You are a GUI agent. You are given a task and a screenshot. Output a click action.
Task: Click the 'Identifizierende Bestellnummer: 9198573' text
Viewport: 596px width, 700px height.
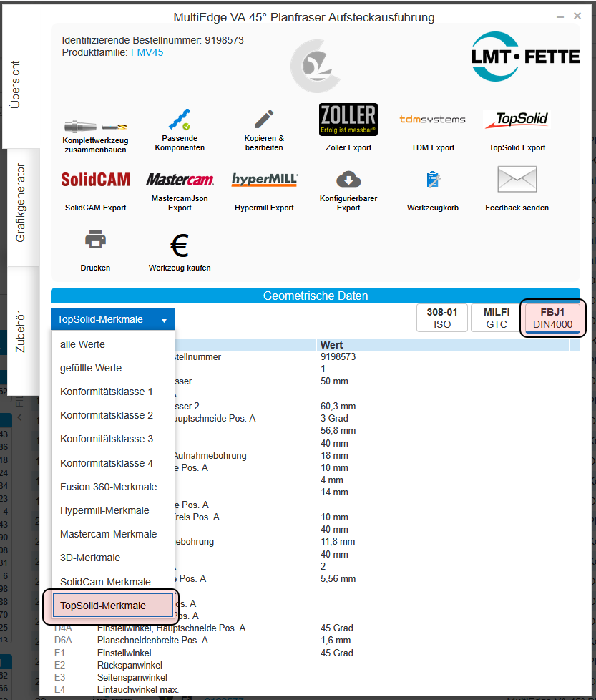click(x=152, y=40)
